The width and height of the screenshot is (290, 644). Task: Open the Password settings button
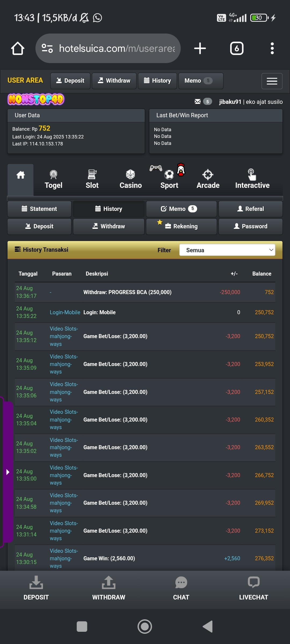tap(251, 226)
